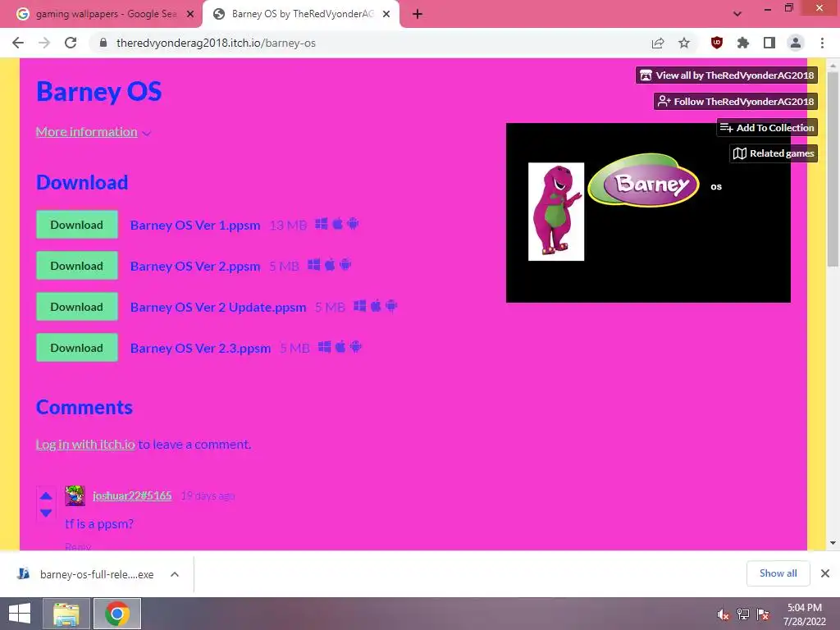Open Related games

tap(773, 153)
